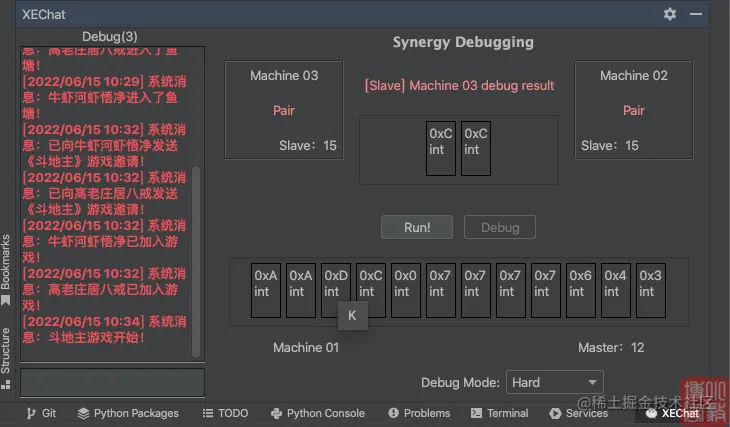
Task: Click the Machine 03 panel title
Action: click(284, 75)
